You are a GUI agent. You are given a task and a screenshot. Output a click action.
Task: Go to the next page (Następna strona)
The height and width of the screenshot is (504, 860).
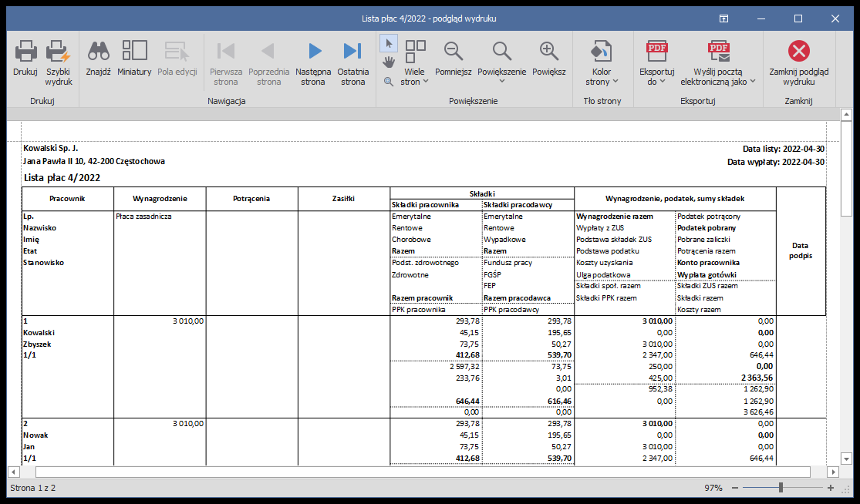click(314, 52)
